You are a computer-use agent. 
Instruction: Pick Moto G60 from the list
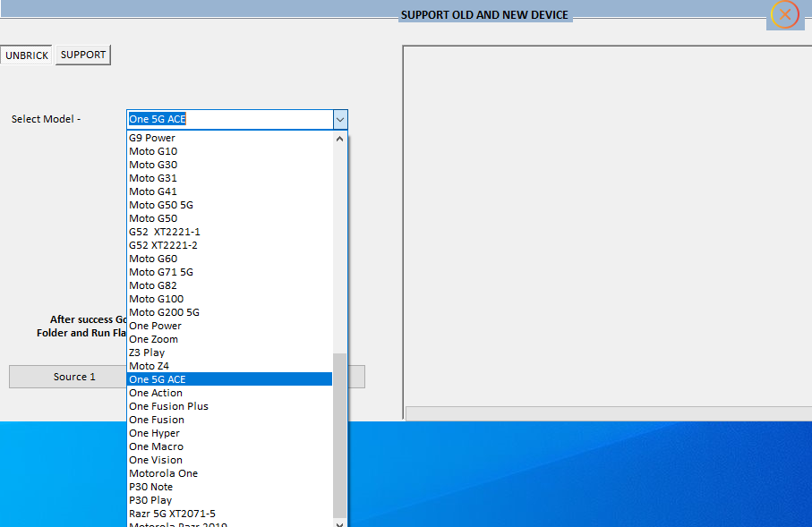[x=229, y=259]
